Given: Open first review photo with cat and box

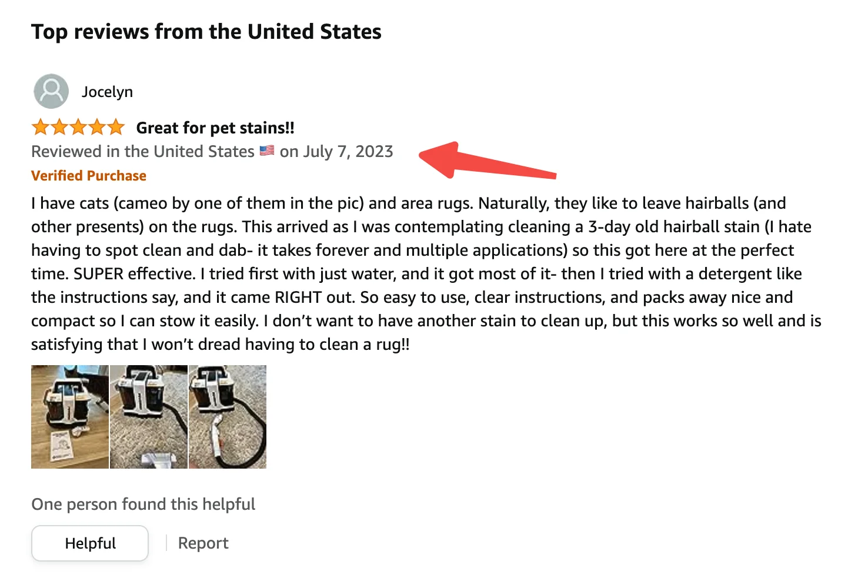Looking at the screenshot, I should (x=70, y=417).
